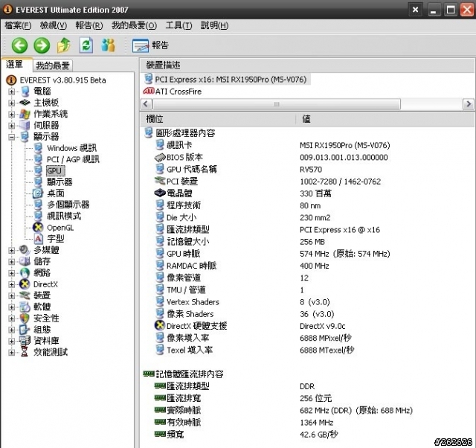Image resolution: width=476 pixels, height=448 pixels.
Task: Select the 效能測試 benchmark tree item
Action: click(50, 352)
